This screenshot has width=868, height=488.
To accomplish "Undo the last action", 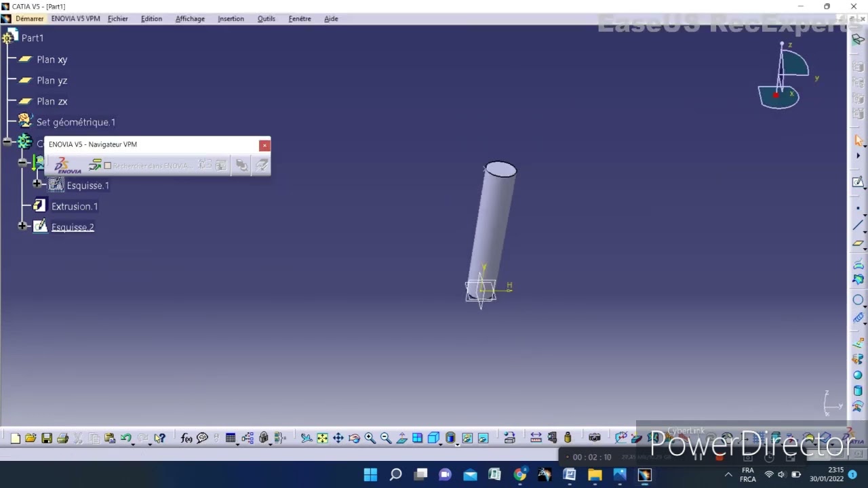I will 125,439.
